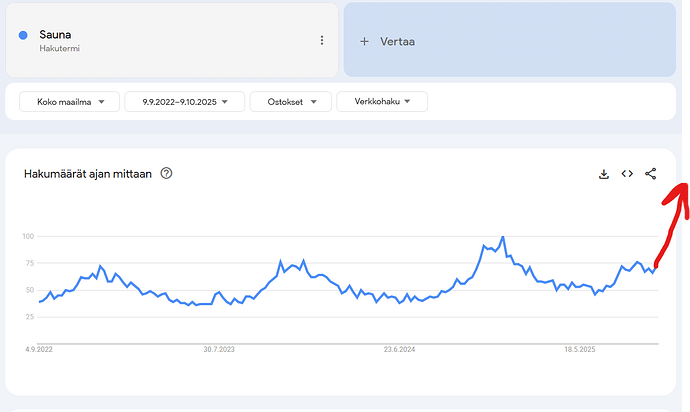Click the Hakumäärät ajan mittaan heading
The image size is (690, 412).
(x=88, y=174)
